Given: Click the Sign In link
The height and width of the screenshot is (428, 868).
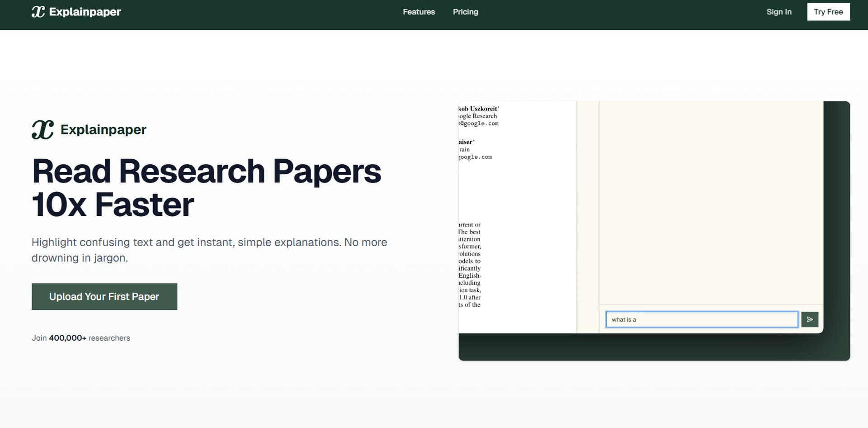Looking at the screenshot, I should click(778, 12).
